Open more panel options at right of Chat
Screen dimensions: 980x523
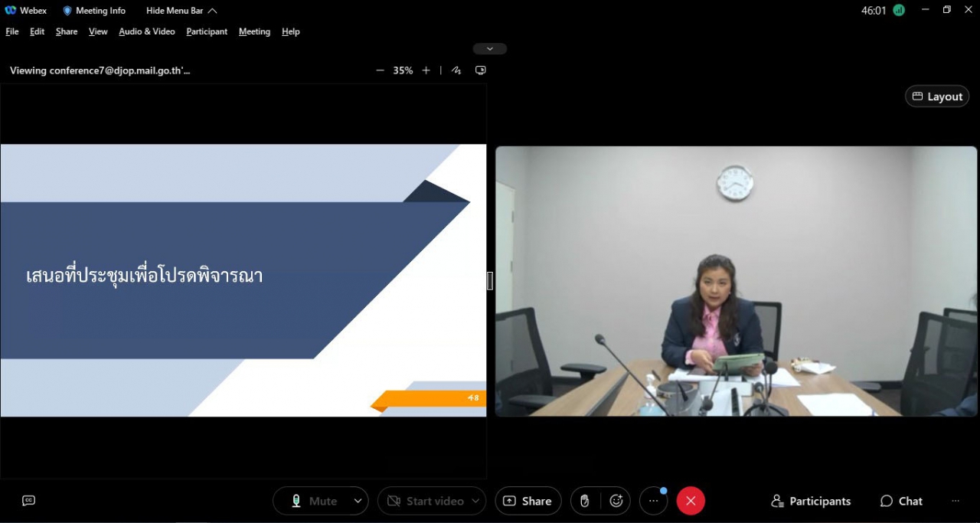click(x=955, y=501)
